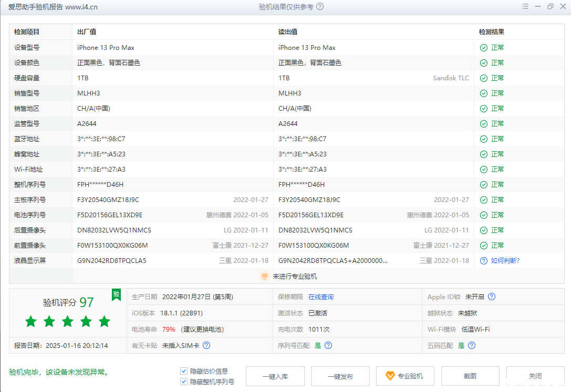
Task: Click the help icon beside 五码匹配 是
Action: pos(472,345)
